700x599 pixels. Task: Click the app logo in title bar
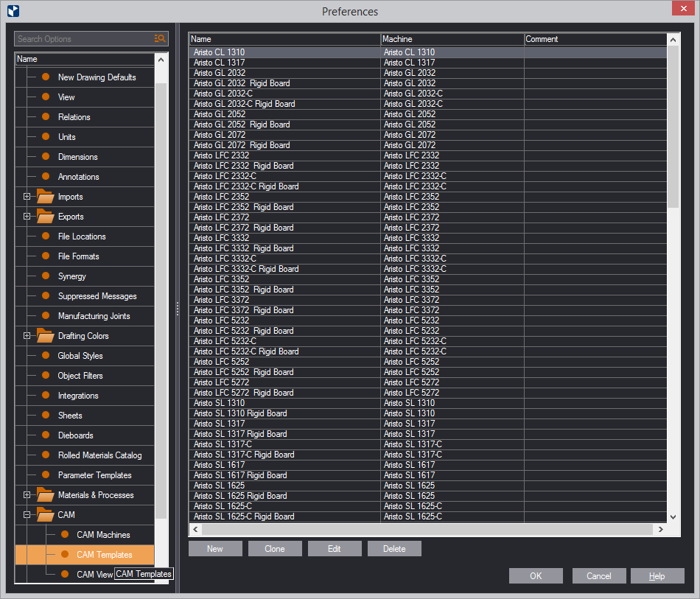click(x=13, y=11)
